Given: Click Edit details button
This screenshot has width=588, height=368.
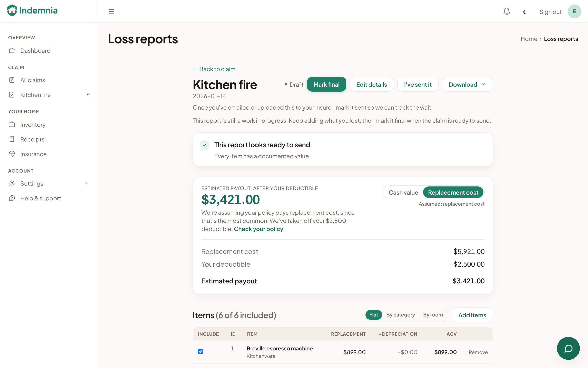Looking at the screenshot, I should (372, 84).
